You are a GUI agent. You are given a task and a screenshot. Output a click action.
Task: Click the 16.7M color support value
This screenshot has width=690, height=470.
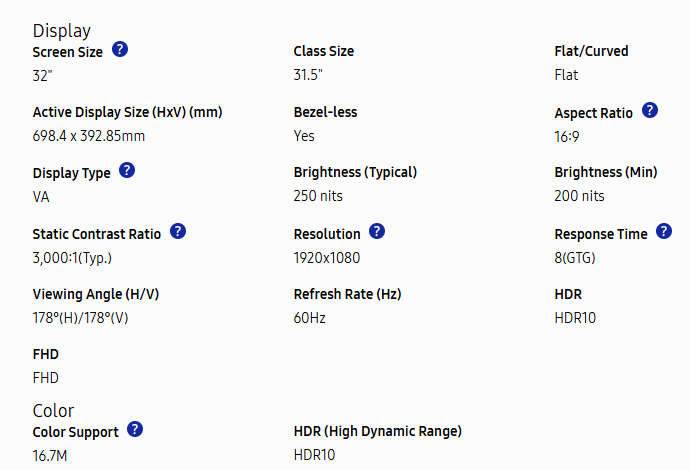pos(50,455)
